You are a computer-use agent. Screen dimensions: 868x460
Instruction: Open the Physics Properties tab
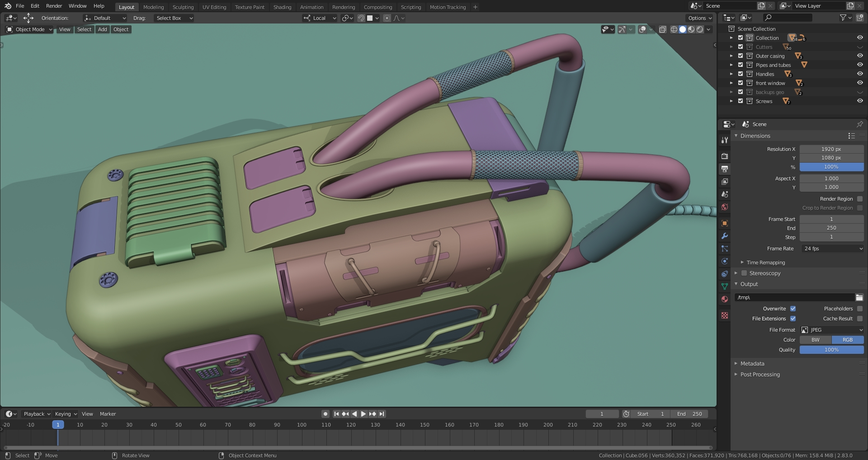pyautogui.click(x=724, y=261)
